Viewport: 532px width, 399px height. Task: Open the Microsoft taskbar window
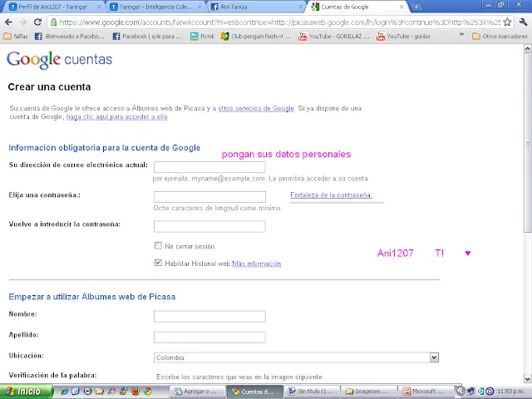(x=426, y=392)
